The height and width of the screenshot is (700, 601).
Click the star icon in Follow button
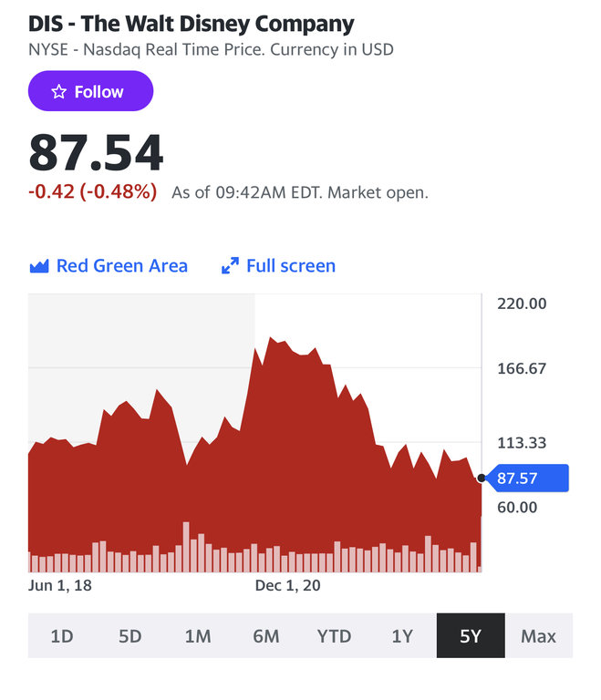tap(58, 91)
